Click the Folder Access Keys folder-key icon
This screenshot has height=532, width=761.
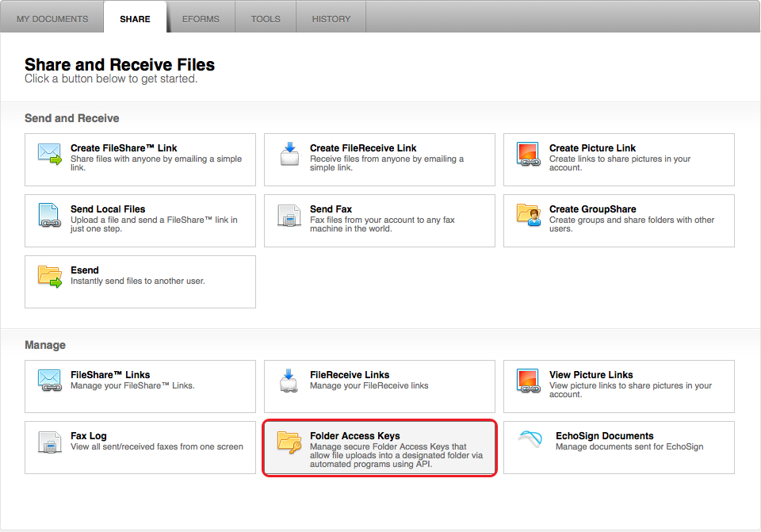(290, 442)
